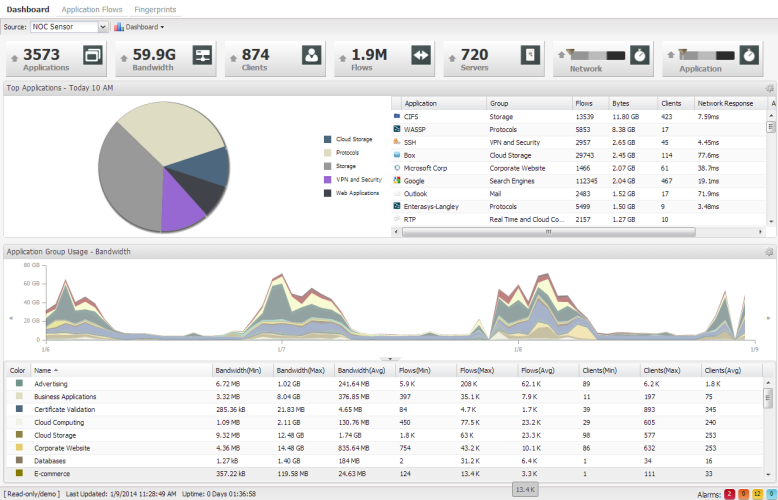The height and width of the screenshot is (500, 778).
Task: Open the Dashboard toolbar dropdown menu
Action: click(139, 27)
